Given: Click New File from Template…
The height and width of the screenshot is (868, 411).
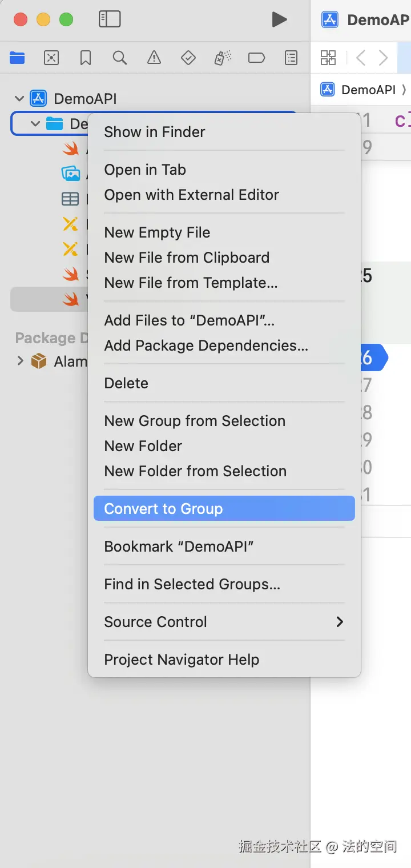Looking at the screenshot, I should [191, 283].
